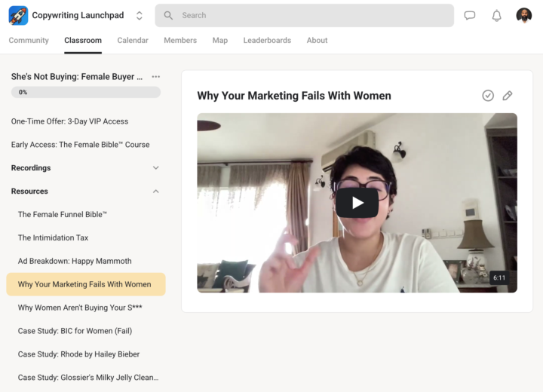Open the Leaderboards tab
The image size is (543, 392).
coord(267,40)
